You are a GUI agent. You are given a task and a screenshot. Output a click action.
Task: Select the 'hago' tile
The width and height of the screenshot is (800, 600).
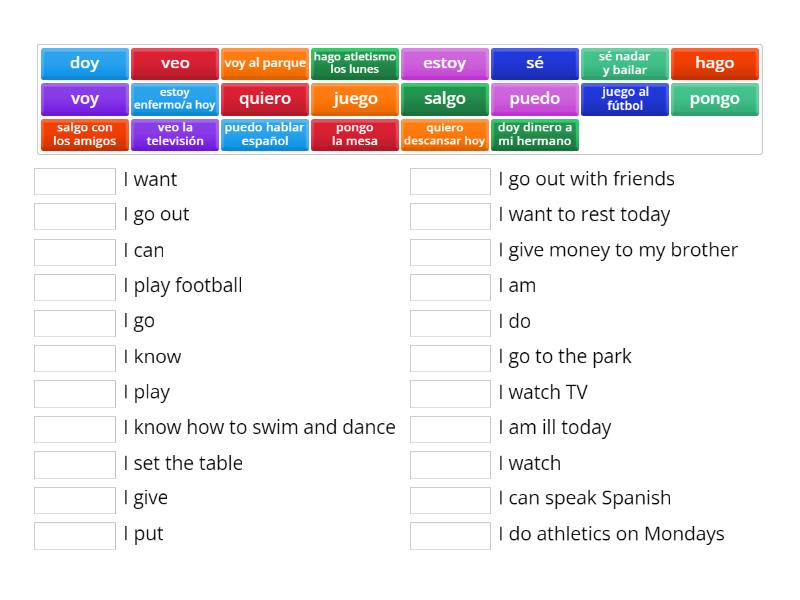pos(715,63)
